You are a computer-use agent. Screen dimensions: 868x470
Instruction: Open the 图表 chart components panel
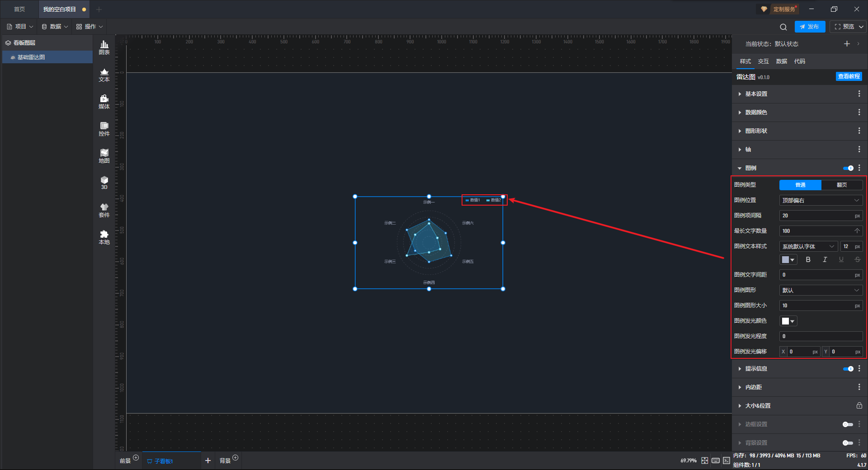(x=104, y=47)
